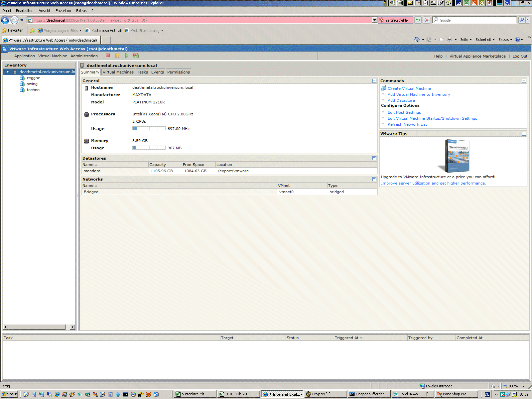
Task: Click the Google search magnifier button
Action: [x=522, y=20]
